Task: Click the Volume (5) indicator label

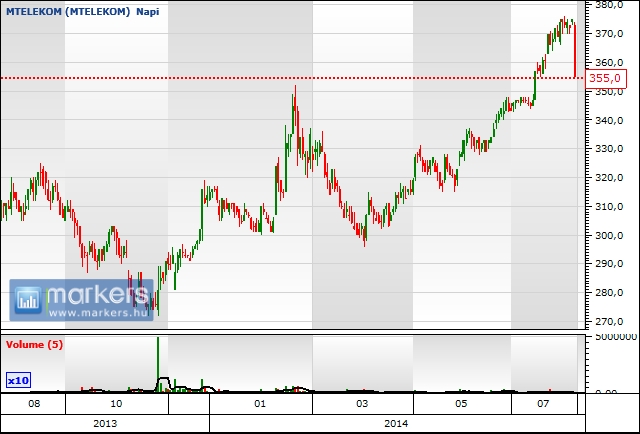Action: point(34,345)
